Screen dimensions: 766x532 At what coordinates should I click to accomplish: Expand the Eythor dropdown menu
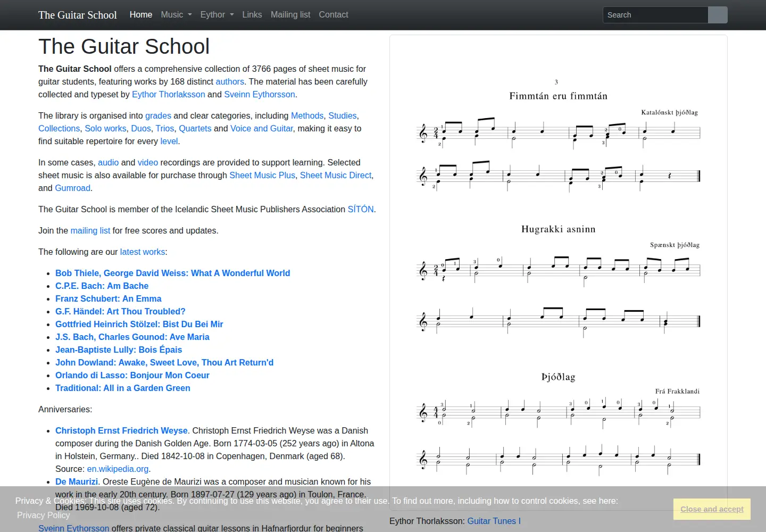tap(217, 15)
